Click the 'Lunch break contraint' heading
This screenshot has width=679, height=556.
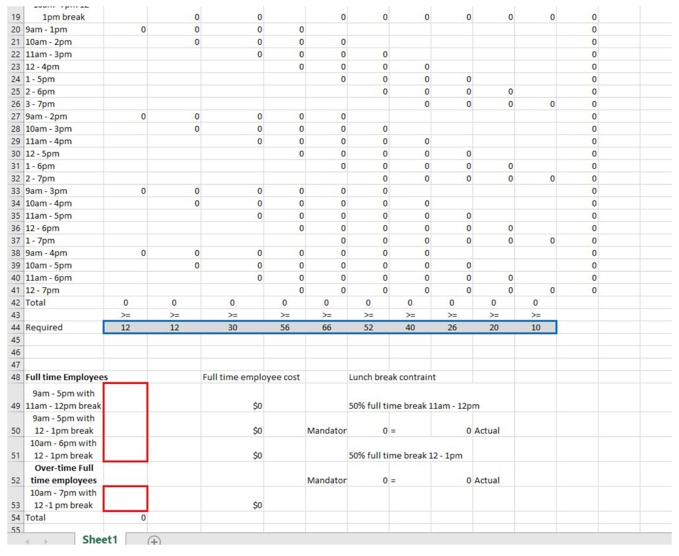pyautogui.click(x=392, y=377)
